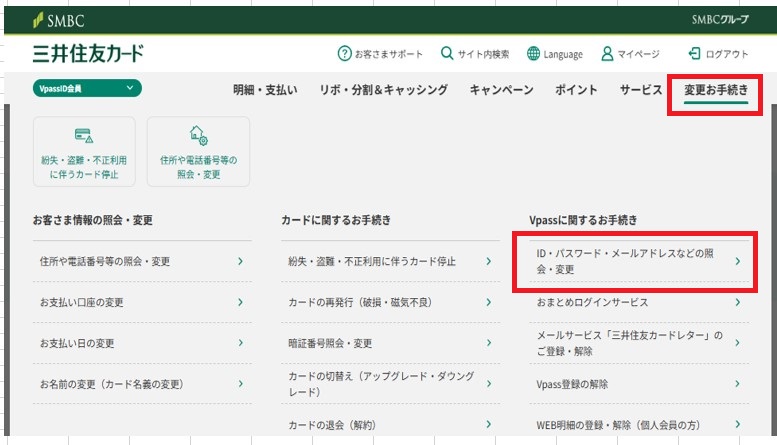Select the 変更お手続き menu tab

pos(716,91)
